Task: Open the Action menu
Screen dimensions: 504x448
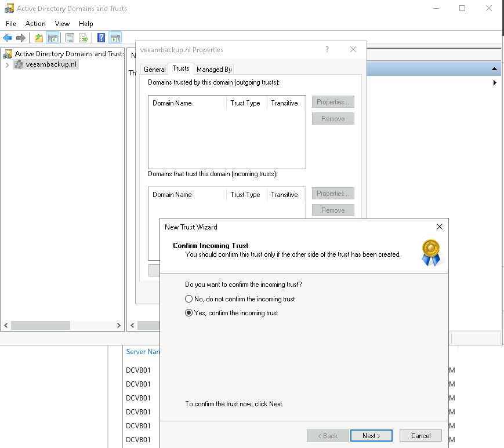Action: (35, 24)
